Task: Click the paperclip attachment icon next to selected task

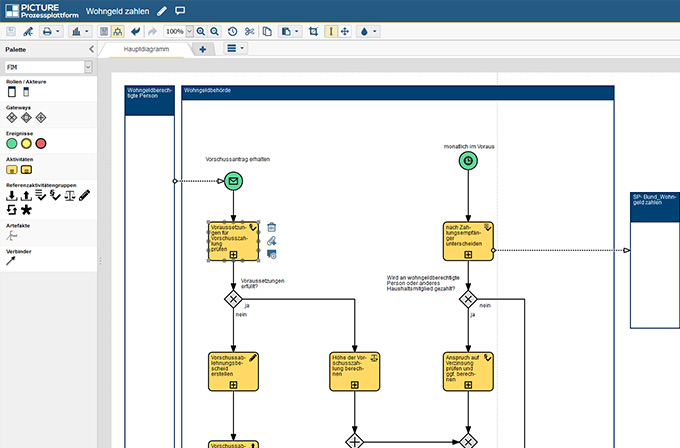Action: (x=271, y=241)
